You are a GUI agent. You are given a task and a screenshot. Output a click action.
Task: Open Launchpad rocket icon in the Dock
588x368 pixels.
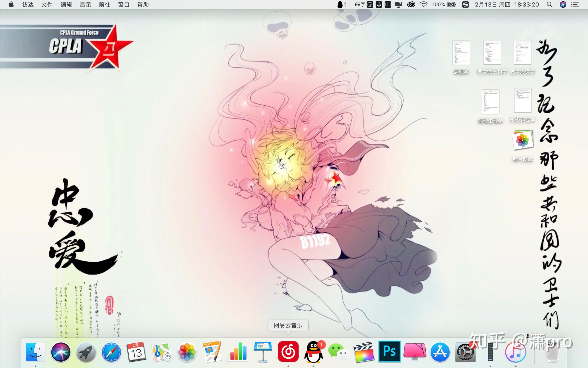pos(86,352)
